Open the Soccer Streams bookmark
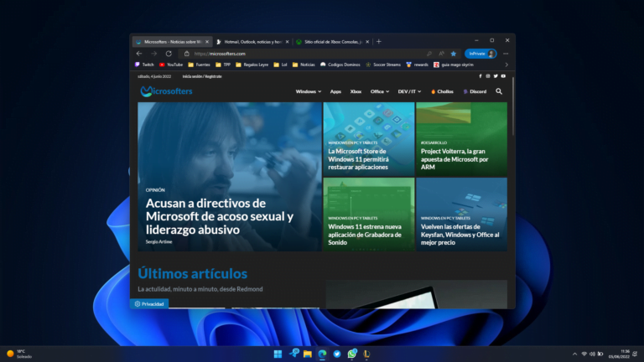 (382, 65)
